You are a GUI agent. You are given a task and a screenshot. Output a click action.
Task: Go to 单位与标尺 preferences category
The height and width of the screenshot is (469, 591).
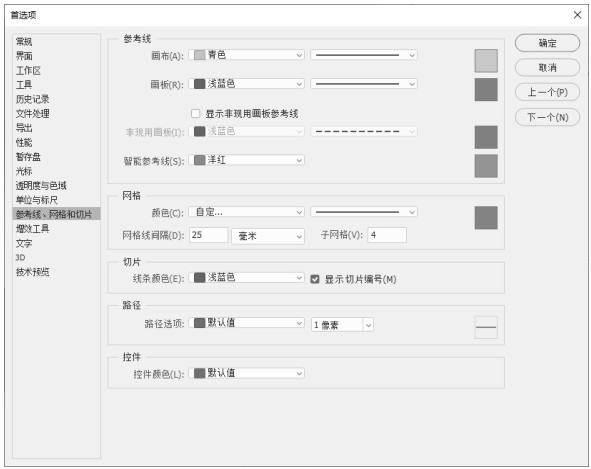pos(37,200)
